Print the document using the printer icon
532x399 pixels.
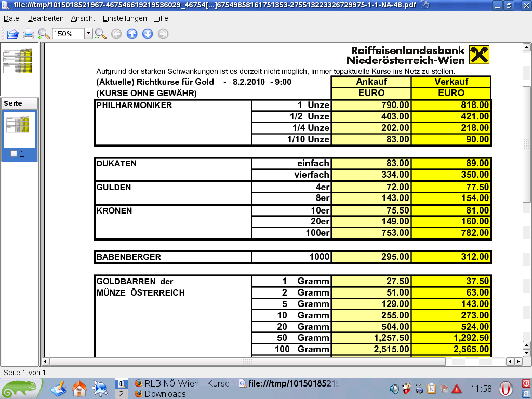29,34
